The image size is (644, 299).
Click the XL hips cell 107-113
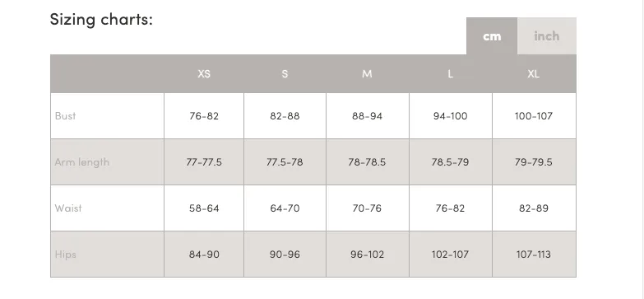pos(535,255)
